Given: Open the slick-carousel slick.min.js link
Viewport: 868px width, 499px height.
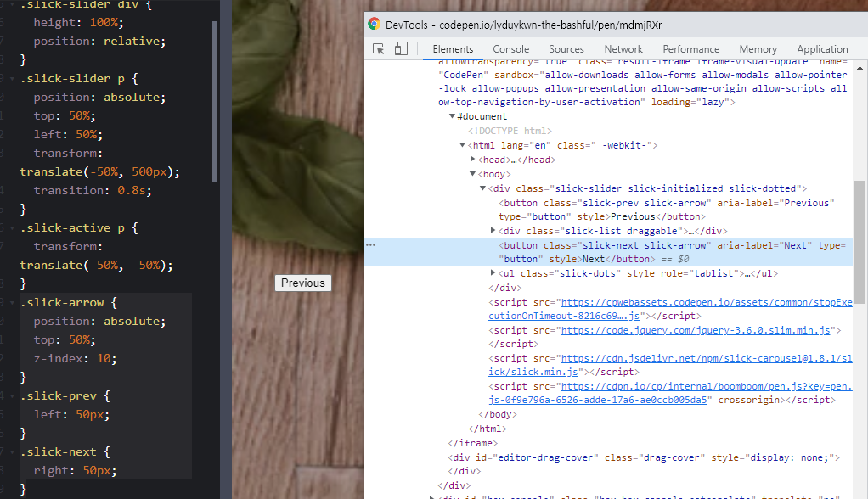Looking at the screenshot, I should point(670,365).
